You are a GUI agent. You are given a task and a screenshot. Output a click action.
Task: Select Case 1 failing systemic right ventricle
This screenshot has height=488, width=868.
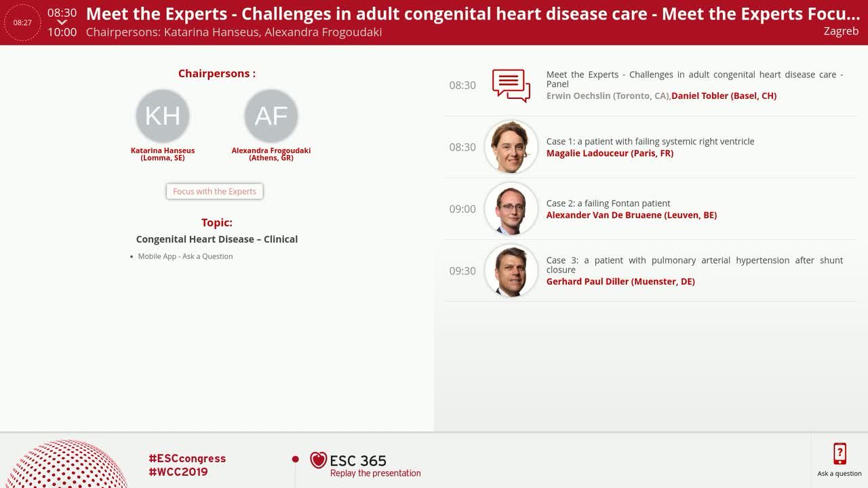(x=650, y=142)
